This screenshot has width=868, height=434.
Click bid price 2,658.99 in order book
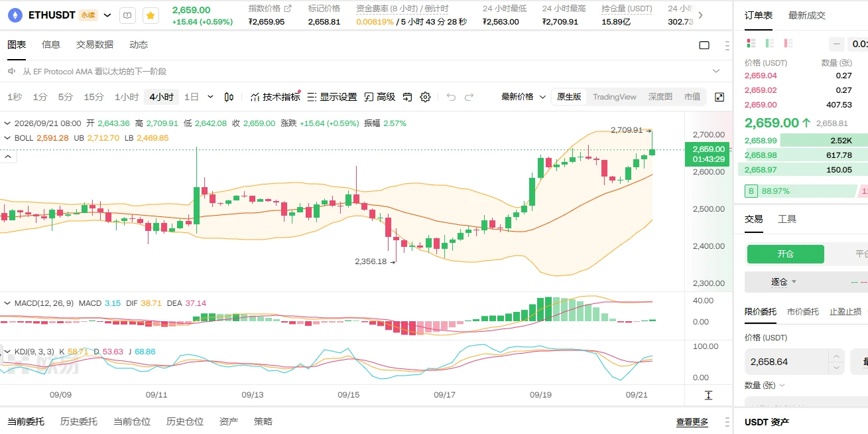[761, 141]
